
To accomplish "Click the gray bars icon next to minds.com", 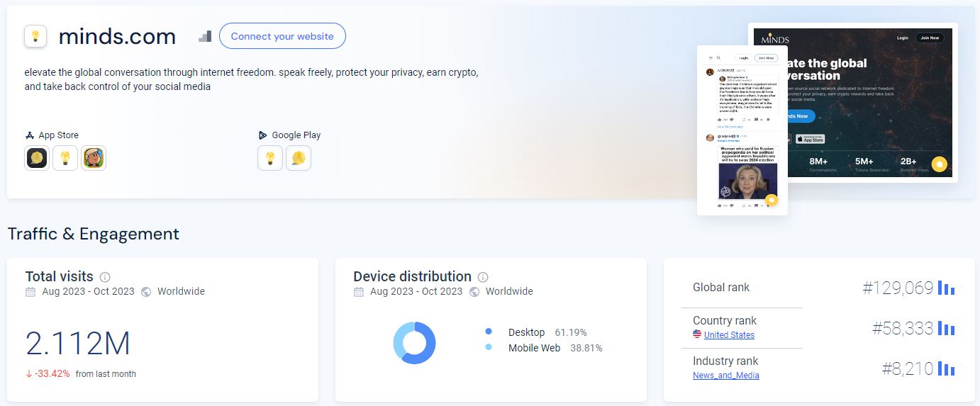I will pyautogui.click(x=205, y=36).
